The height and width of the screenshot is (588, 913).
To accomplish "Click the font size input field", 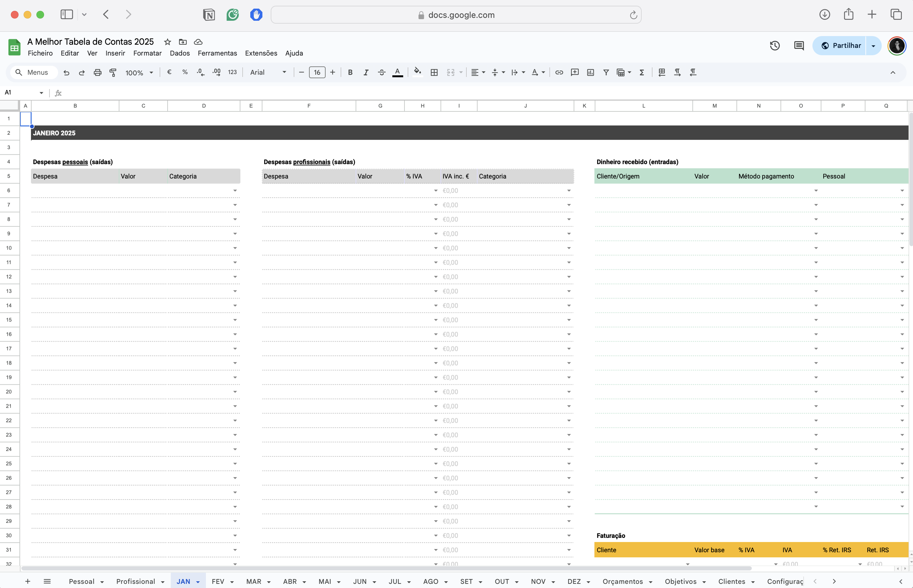I will (x=317, y=72).
